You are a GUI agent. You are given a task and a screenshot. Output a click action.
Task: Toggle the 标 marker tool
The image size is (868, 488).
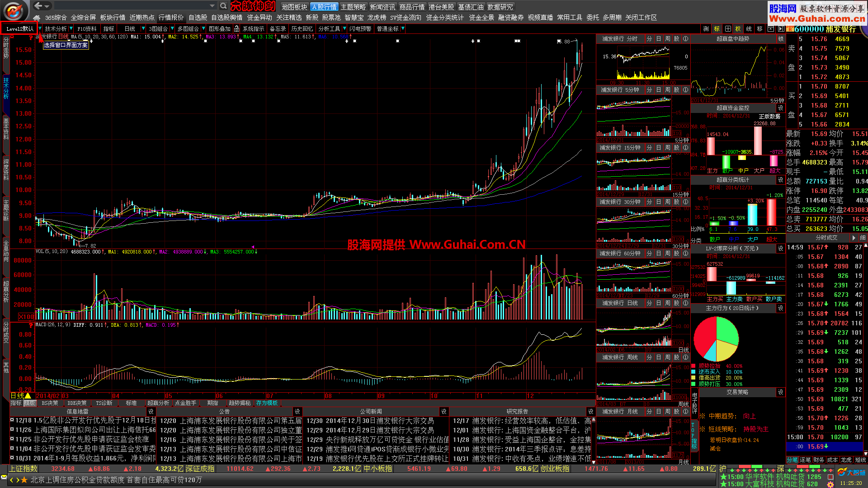click(717, 28)
